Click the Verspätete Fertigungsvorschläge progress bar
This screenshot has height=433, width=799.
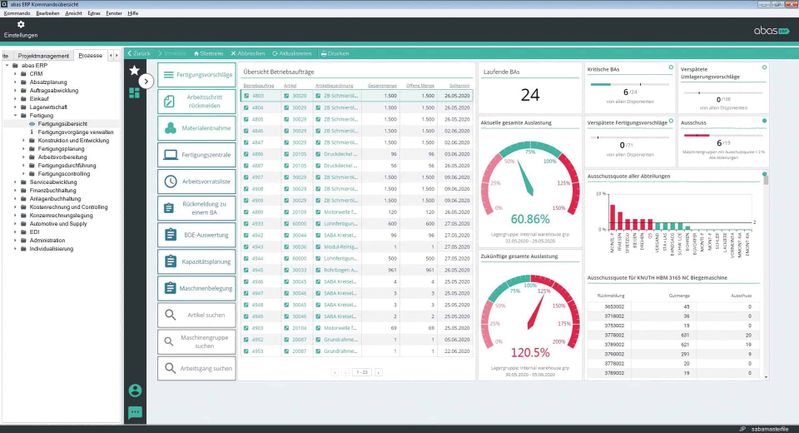(629, 138)
